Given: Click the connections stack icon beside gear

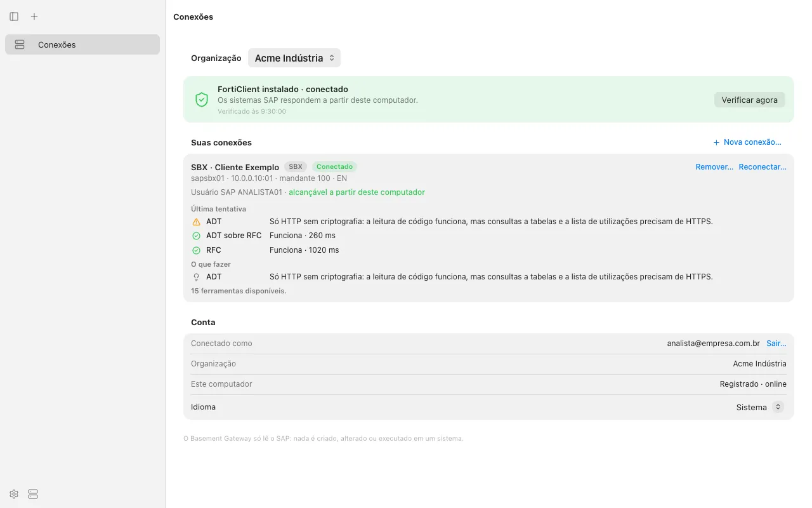Looking at the screenshot, I should click(33, 494).
